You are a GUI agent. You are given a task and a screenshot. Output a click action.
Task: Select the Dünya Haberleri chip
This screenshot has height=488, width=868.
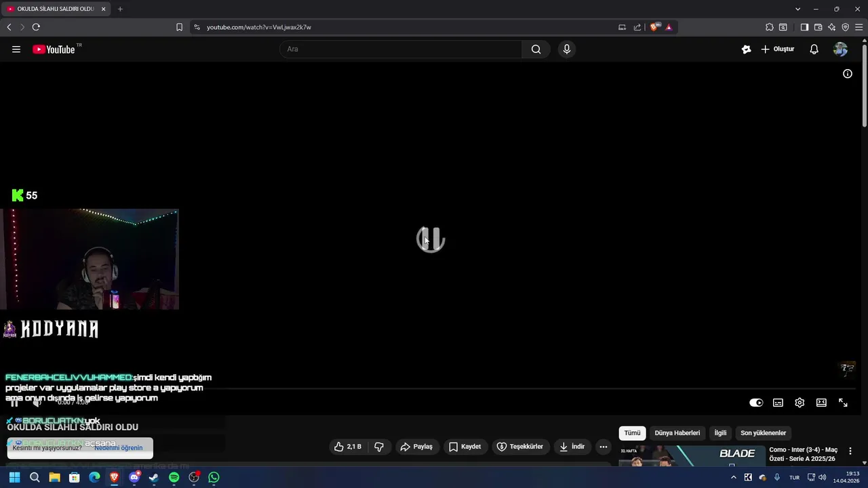677,433
